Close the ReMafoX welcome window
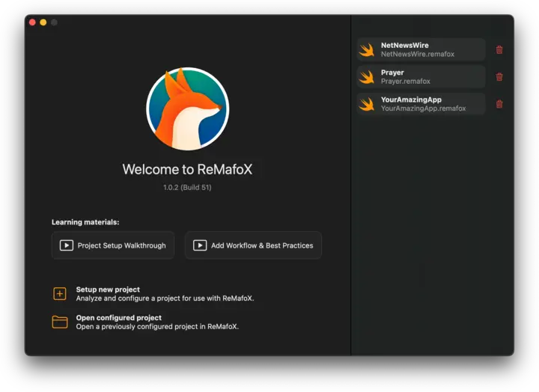 click(x=32, y=22)
